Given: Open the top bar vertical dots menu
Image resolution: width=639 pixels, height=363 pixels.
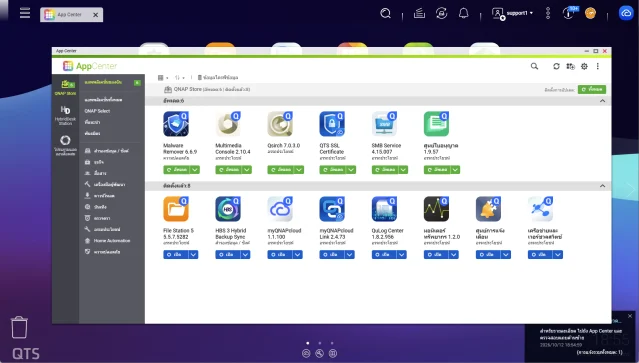Looking at the screenshot, I should tap(548, 13).
